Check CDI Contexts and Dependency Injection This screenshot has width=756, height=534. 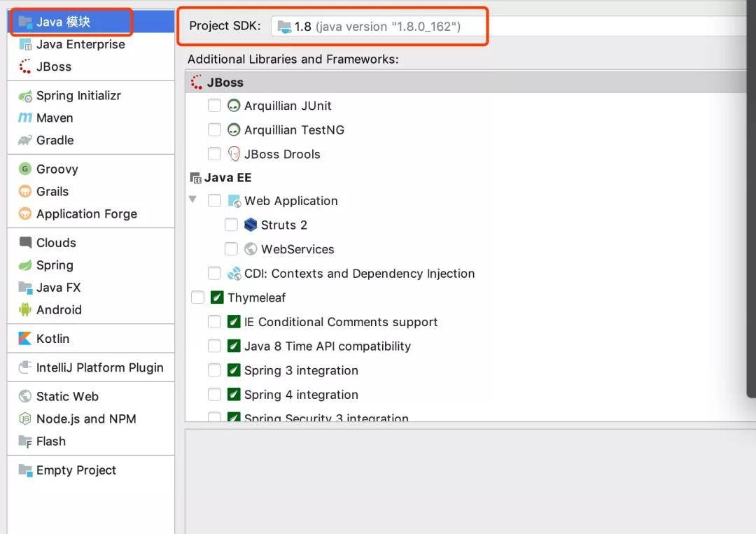[x=214, y=273]
